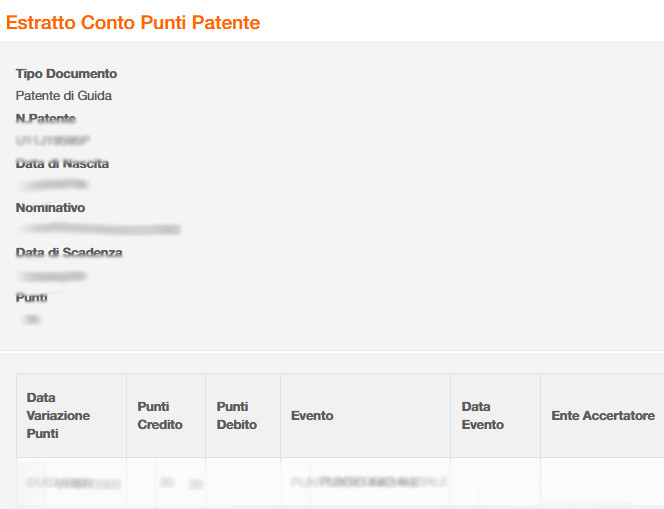Select the blurred expiry date value
Viewport: 664px width, 509px height.
pos(51,275)
